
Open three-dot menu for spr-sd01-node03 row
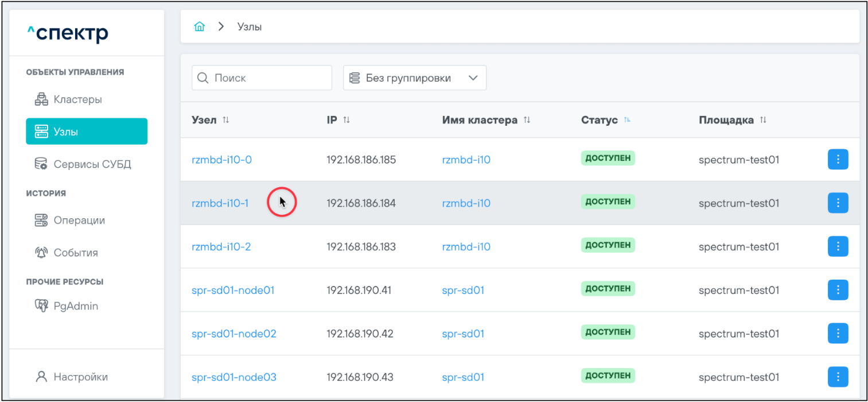pyautogui.click(x=838, y=377)
